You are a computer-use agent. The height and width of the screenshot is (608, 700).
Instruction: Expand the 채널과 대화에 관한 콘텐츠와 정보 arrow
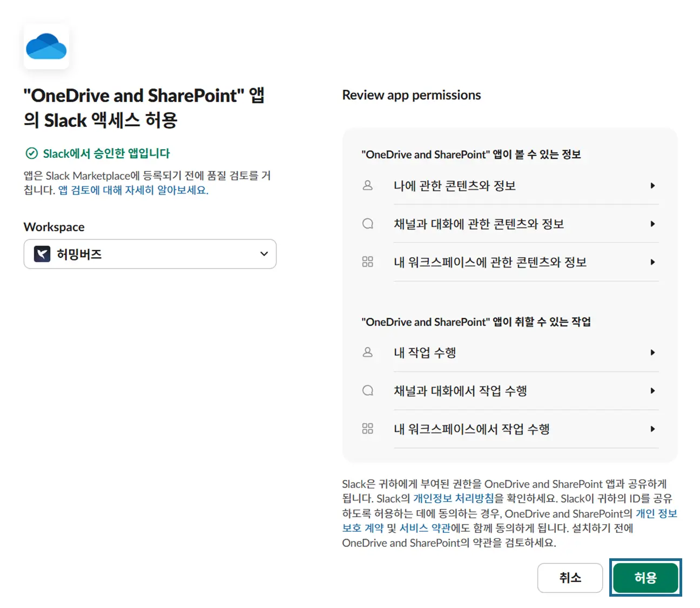click(x=652, y=224)
